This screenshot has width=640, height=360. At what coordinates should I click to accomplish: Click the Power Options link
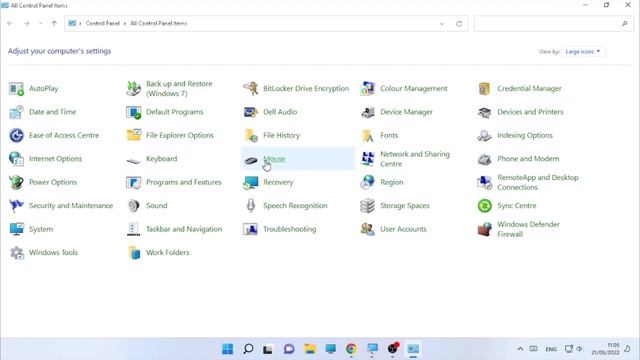point(53,182)
